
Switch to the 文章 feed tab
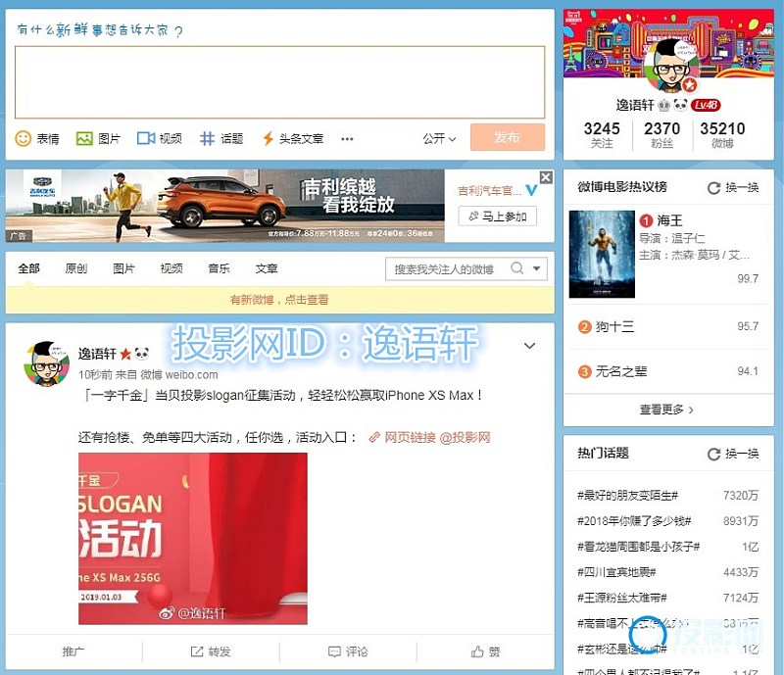266,268
